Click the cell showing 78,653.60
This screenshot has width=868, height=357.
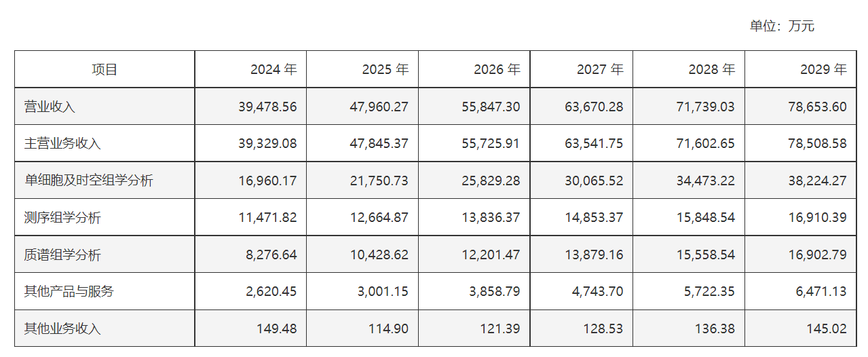point(801,107)
